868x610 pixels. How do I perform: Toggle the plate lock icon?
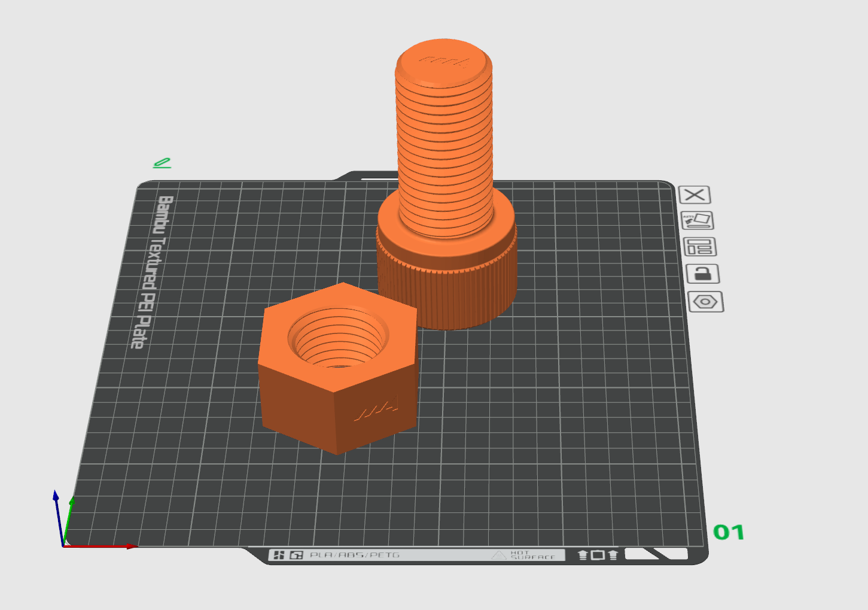[702, 274]
